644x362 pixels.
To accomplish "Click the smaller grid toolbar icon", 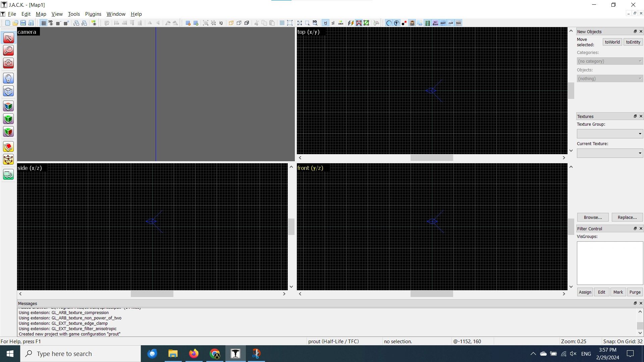I will click(x=58, y=23).
